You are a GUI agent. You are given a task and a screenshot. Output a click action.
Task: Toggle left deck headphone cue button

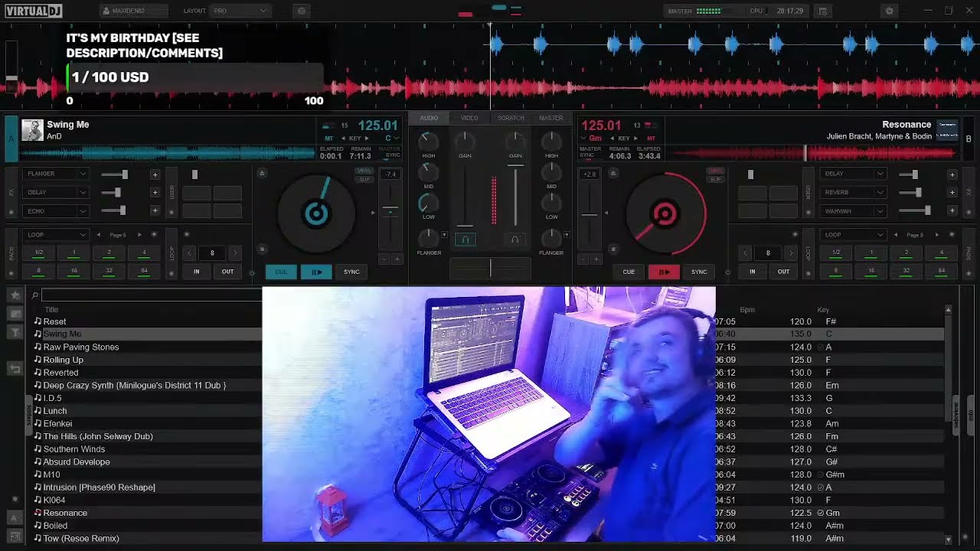click(x=465, y=240)
